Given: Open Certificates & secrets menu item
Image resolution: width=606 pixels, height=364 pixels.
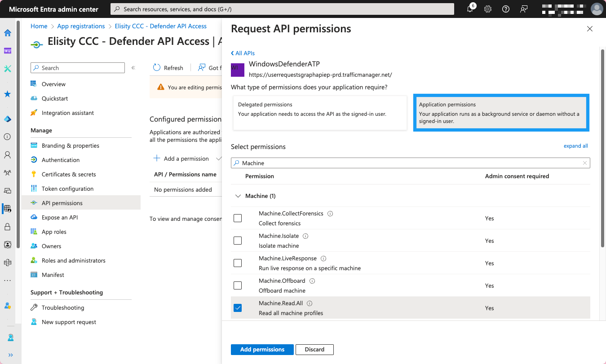Looking at the screenshot, I should [68, 174].
